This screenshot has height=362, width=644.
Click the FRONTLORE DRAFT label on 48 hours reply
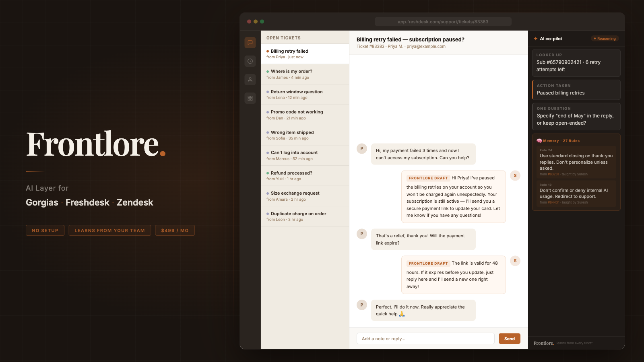click(x=428, y=263)
